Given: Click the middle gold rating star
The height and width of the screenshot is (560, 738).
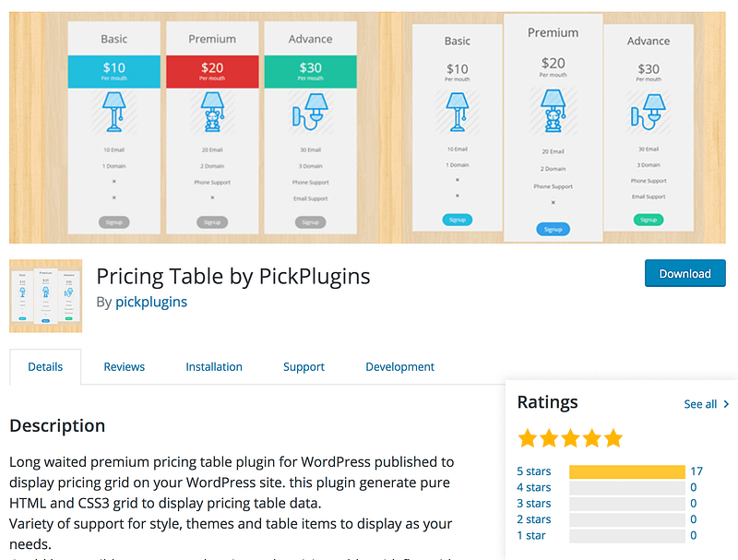Looking at the screenshot, I should tap(571, 437).
